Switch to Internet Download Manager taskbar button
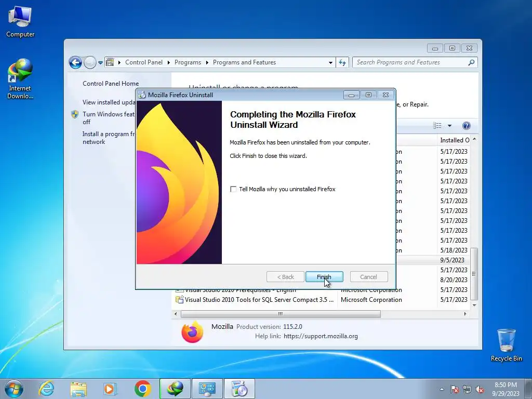 pyautogui.click(x=175, y=389)
